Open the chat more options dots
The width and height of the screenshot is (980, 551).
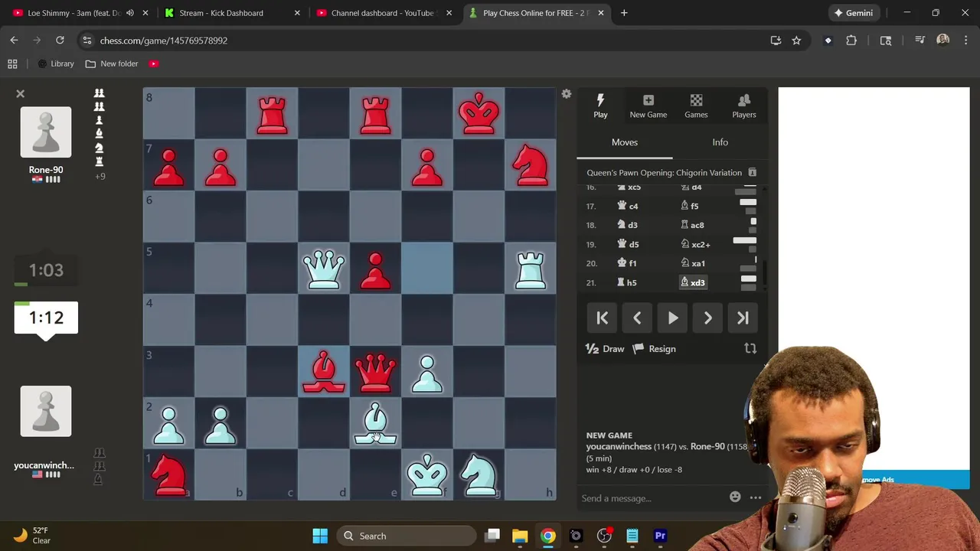pyautogui.click(x=756, y=498)
